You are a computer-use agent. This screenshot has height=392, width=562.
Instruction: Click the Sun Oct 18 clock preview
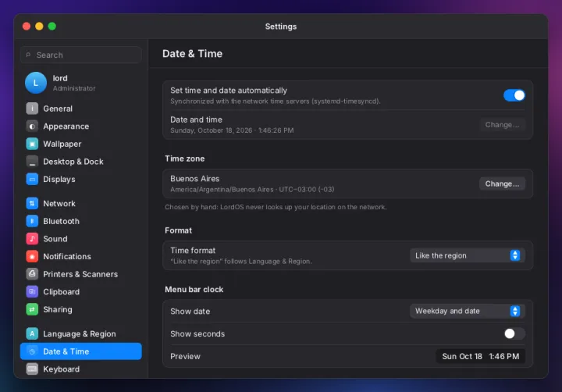(480, 356)
